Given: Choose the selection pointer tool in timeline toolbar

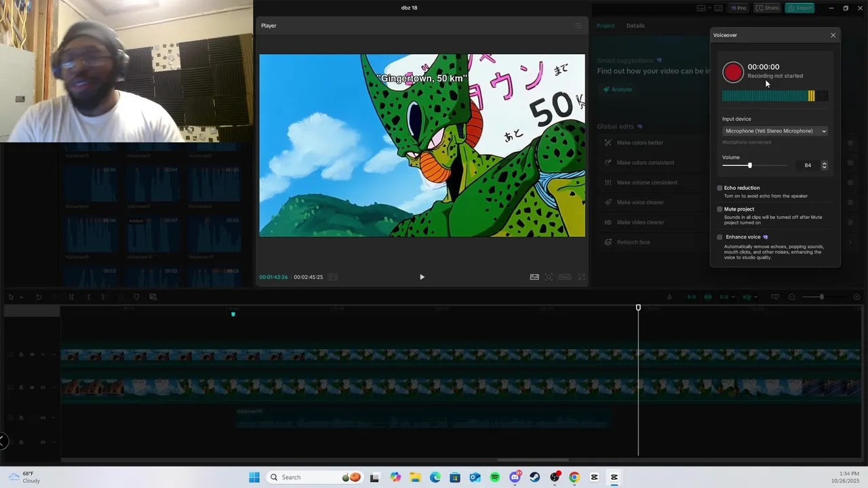Looking at the screenshot, I should coord(11,297).
